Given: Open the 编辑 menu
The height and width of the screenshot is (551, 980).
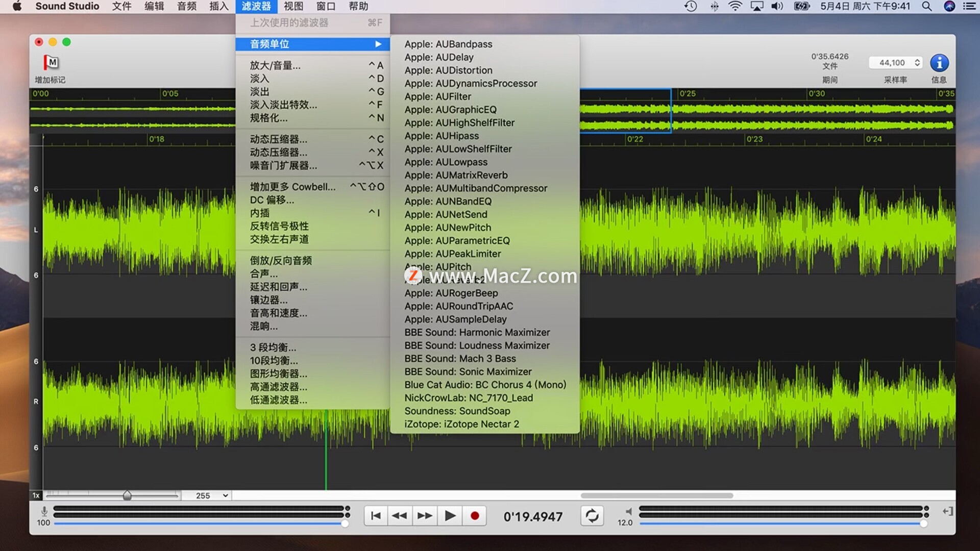Looking at the screenshot, I should pos(154,6).
